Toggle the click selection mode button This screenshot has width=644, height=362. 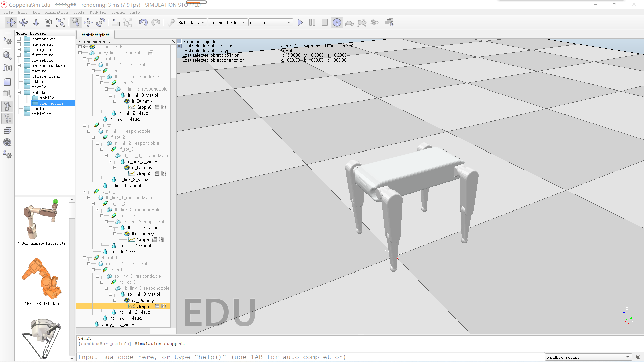point(76,22)
